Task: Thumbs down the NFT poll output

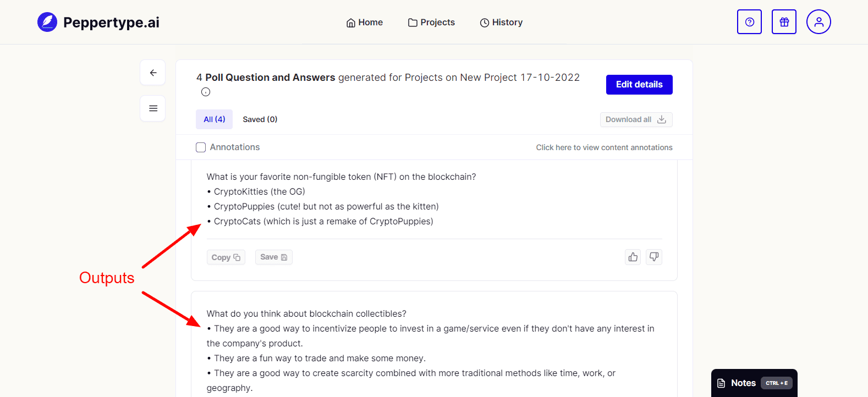Action: (654, 257)
